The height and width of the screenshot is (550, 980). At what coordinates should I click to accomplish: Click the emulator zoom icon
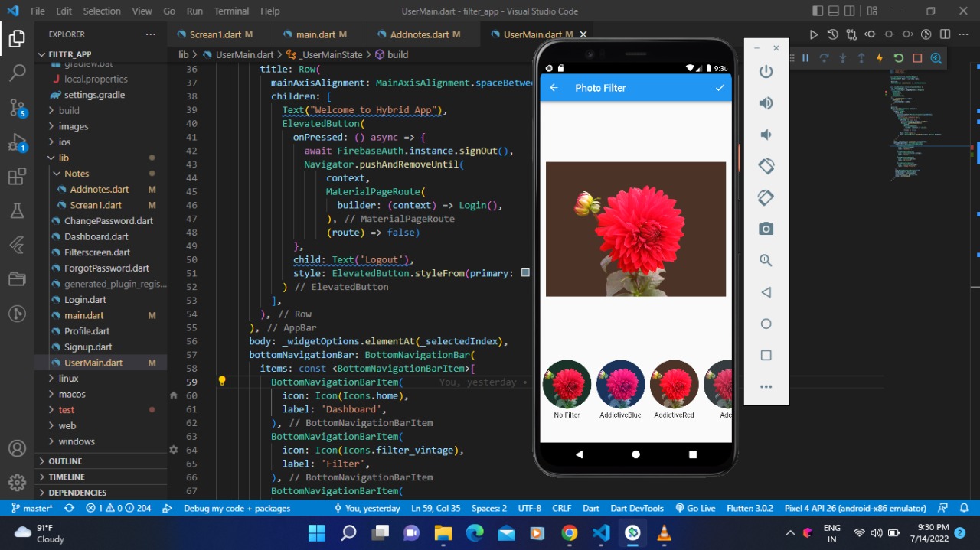coord(766,260)
